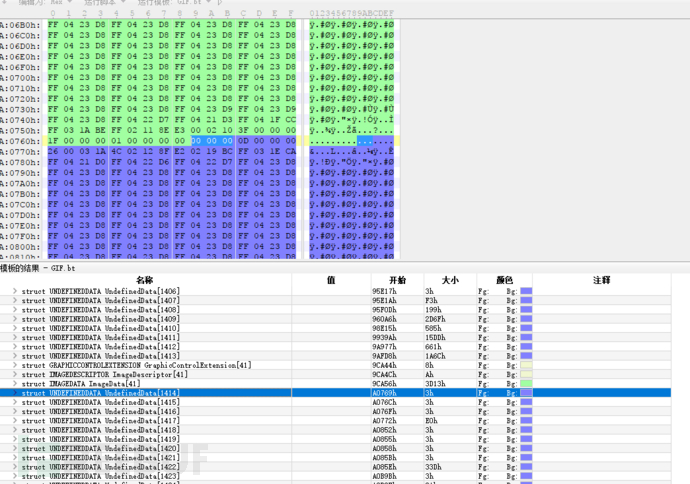Click start address 9CA56h cell

pyautogui.click(x=385, y=383)
